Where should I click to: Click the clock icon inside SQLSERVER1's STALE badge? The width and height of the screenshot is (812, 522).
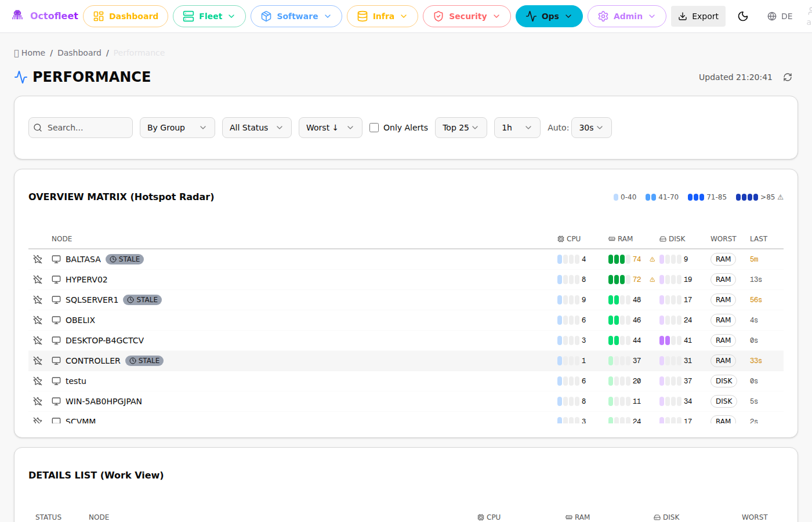point(132,299)
